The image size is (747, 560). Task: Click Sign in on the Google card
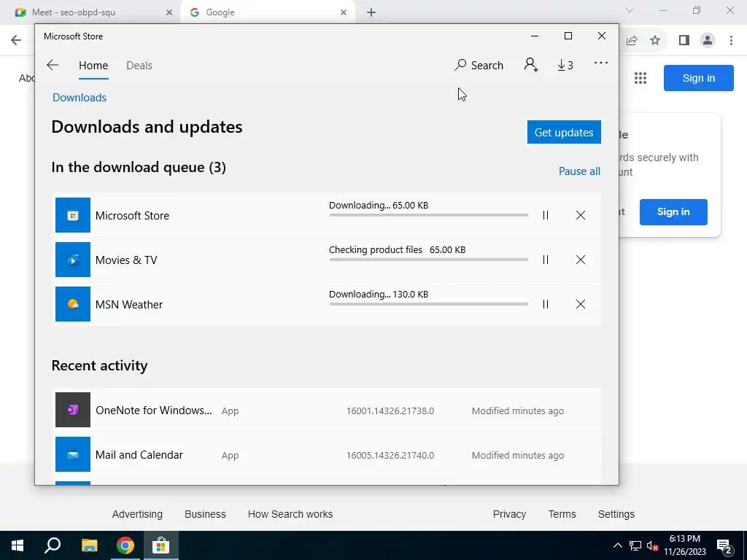click(673, 212)
